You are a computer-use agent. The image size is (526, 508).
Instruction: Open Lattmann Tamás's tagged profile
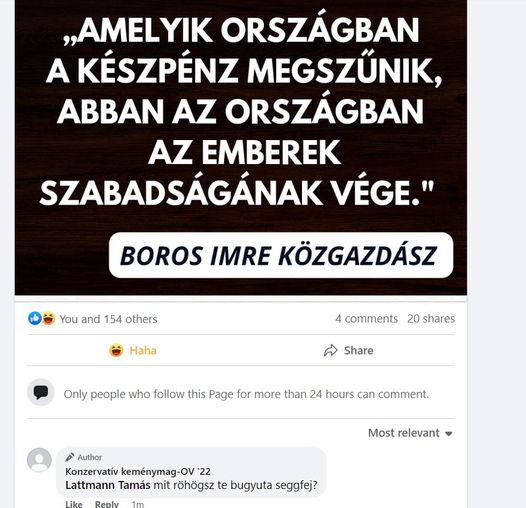(x=108, y=485)
